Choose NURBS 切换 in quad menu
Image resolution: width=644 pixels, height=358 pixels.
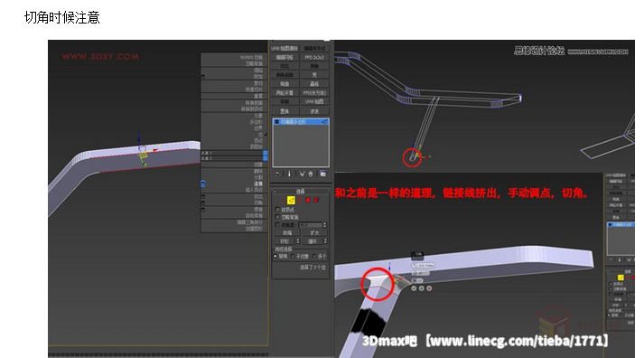coord(251,58)
